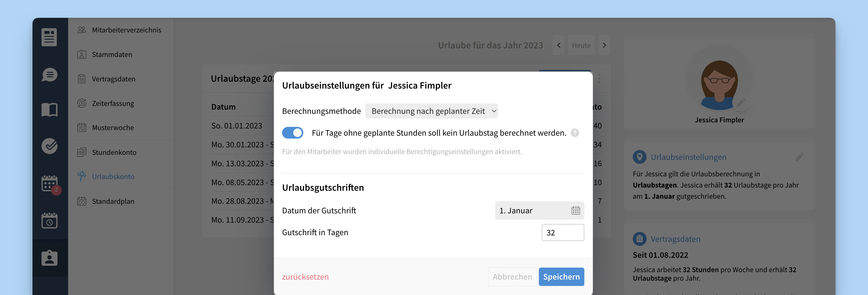Click the open book icon in sidebar

(49, 110)
